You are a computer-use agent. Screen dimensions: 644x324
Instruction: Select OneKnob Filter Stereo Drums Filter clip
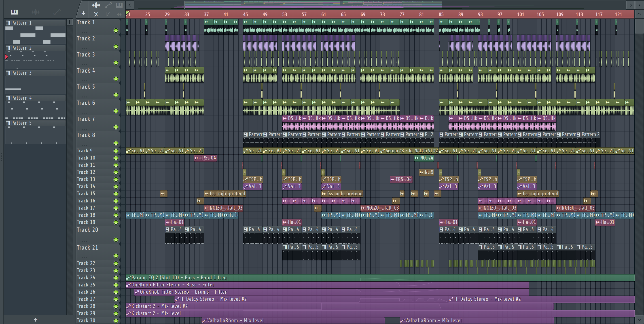331,292
